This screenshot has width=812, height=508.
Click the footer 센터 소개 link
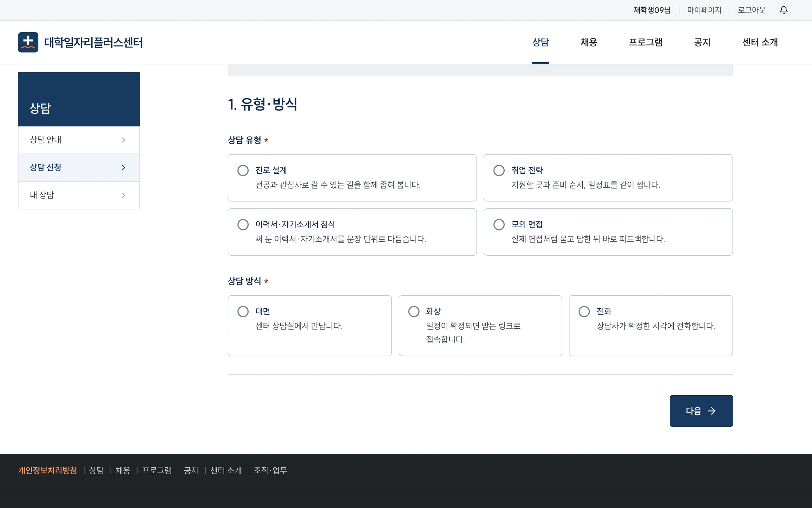click(x=226, y=470)
